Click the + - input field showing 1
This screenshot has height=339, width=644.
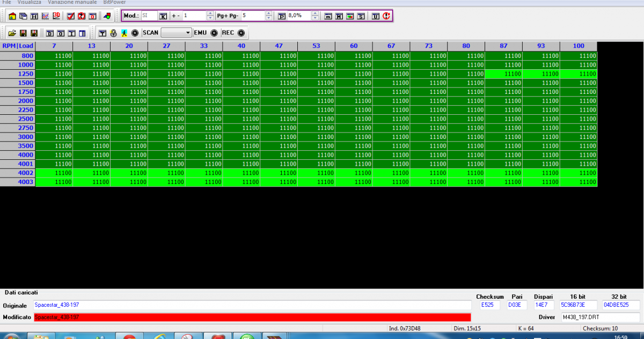coord(194,16)
